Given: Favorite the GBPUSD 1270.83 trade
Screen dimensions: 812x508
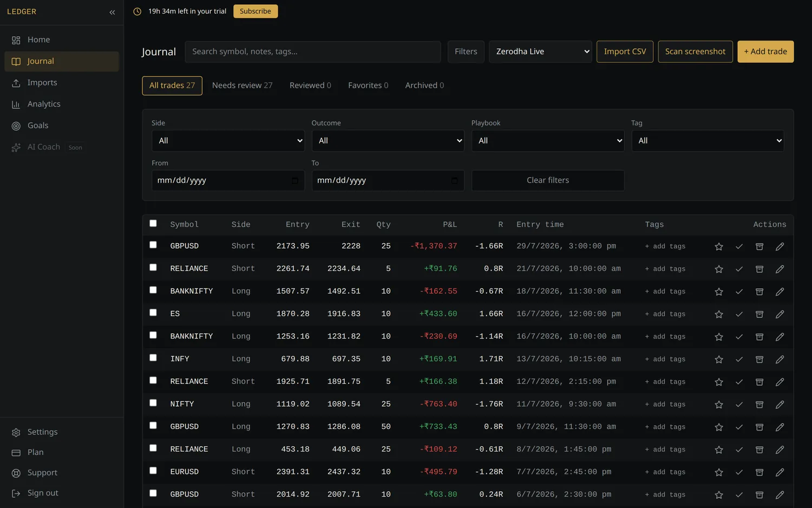Looking at the screenshot, I should pos(719,427).
